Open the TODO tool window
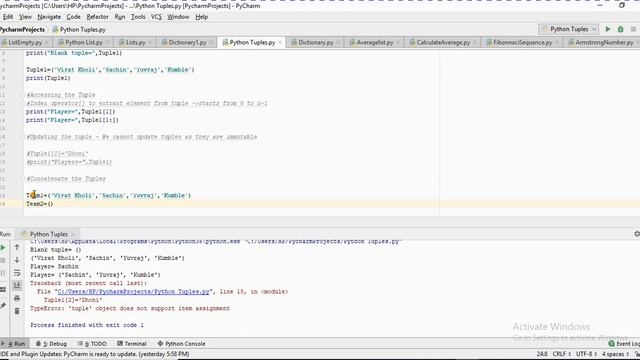This screenshot has height=360, width=640. coord(92,344)
